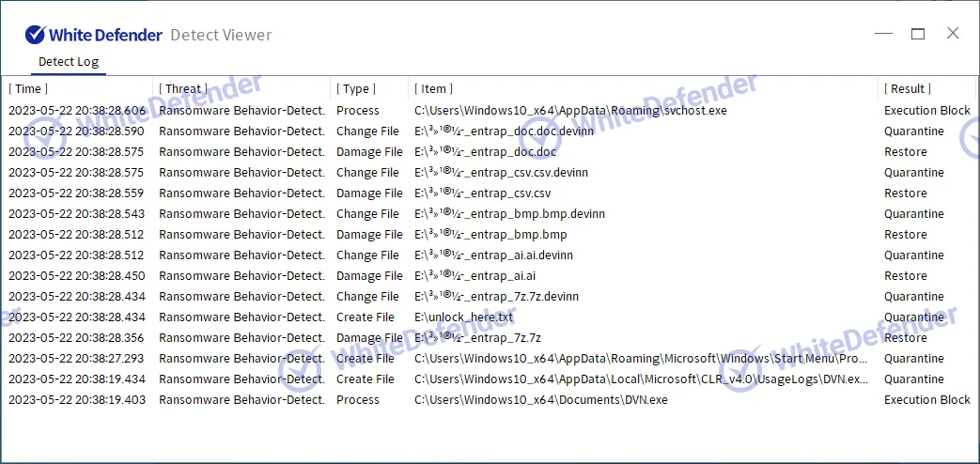The height and width of the screenshot is (464, 980).
Task: Click the Result column header
Action: coord(908,89)
